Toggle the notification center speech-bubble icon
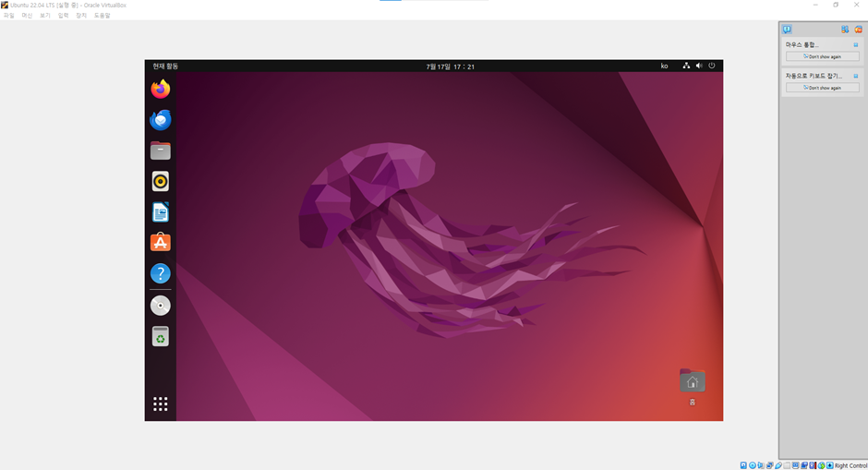Screen dimensions: 868x470 tap(787, 30)
